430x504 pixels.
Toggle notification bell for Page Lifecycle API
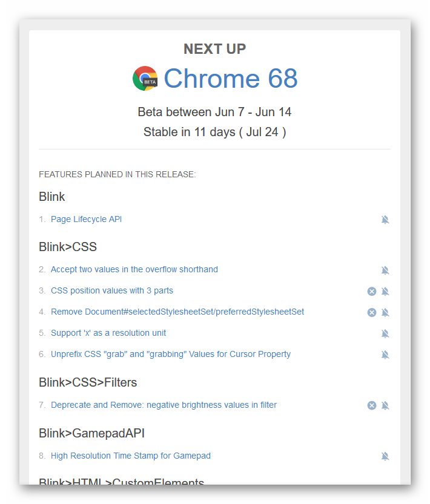(385, 220)
